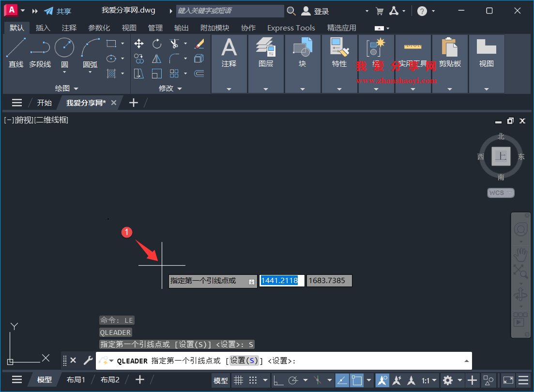Open workspace switching gear dropdown

tap(460, 380)
